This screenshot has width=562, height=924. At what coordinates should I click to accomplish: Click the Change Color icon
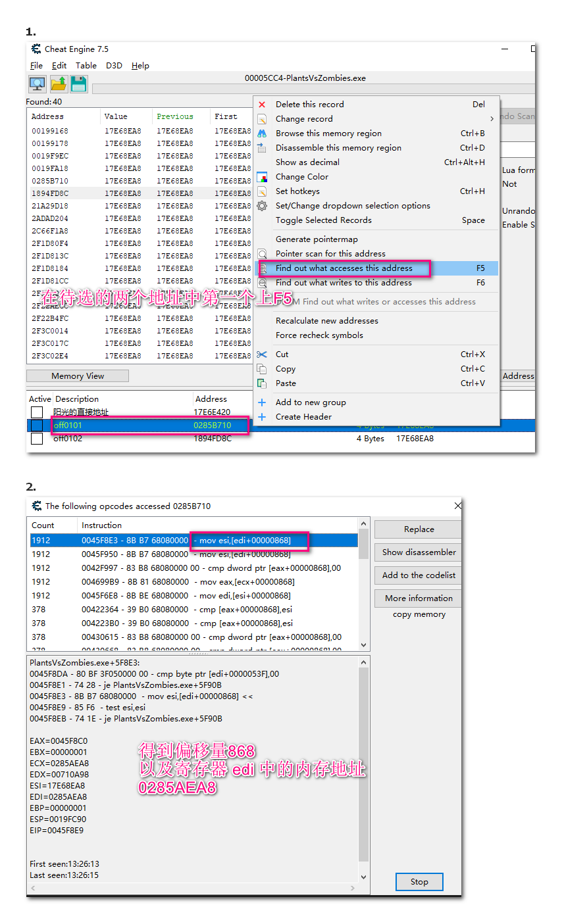pyautogui.click(x=262, y=177)
